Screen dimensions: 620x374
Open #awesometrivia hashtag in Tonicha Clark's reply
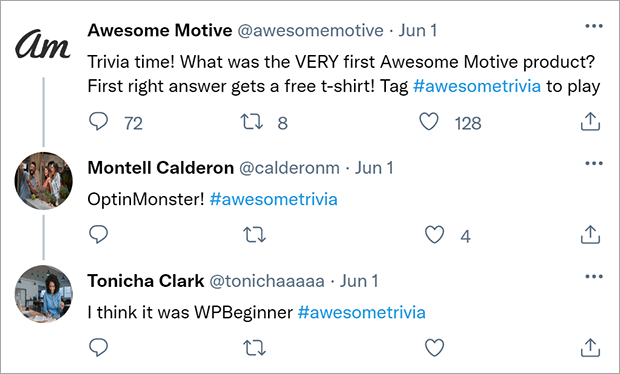361,312
